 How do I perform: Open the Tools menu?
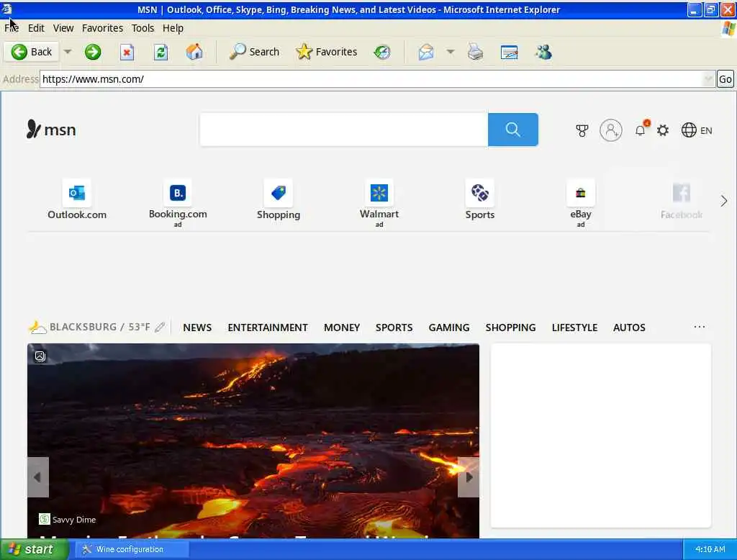(x=143, y=28)
